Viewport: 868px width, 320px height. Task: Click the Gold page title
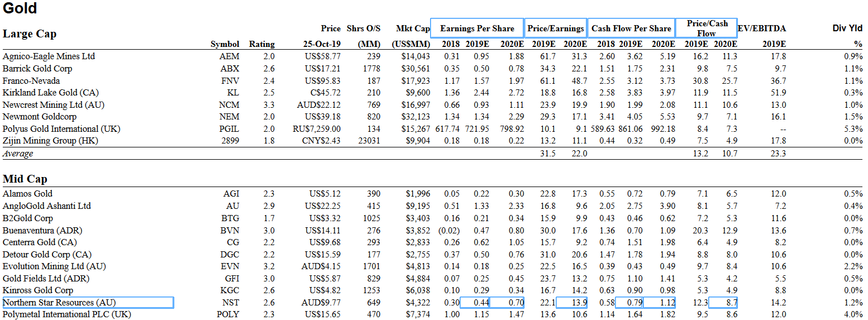pyautogui.click(x=20, y=8)
